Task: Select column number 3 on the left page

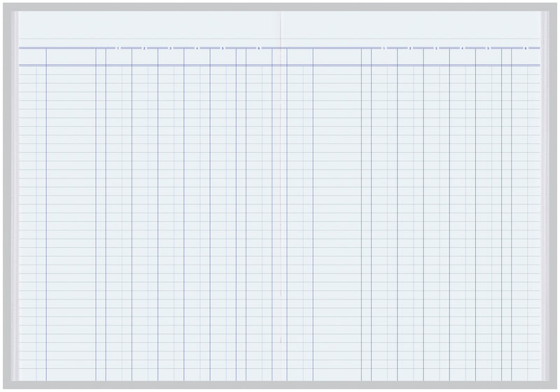Action: click(x=170, y=48)
